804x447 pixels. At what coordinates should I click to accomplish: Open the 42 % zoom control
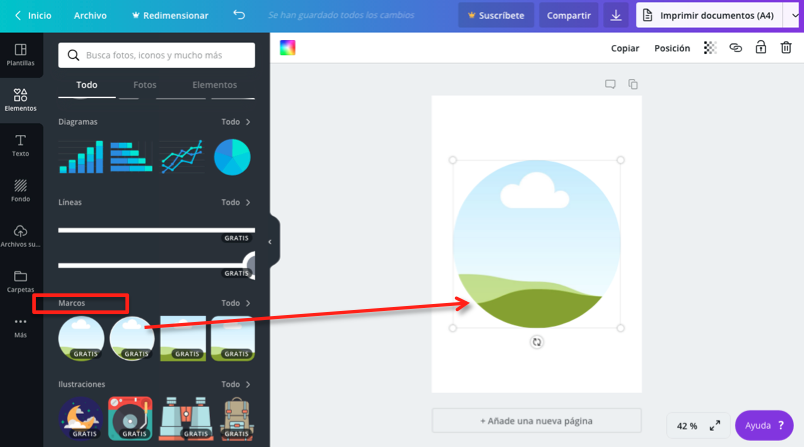pos(687,426)
